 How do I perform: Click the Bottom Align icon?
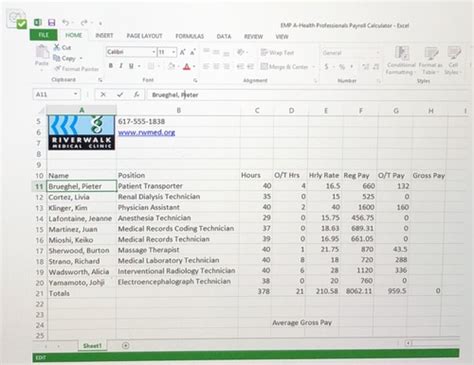pos(226,53)
